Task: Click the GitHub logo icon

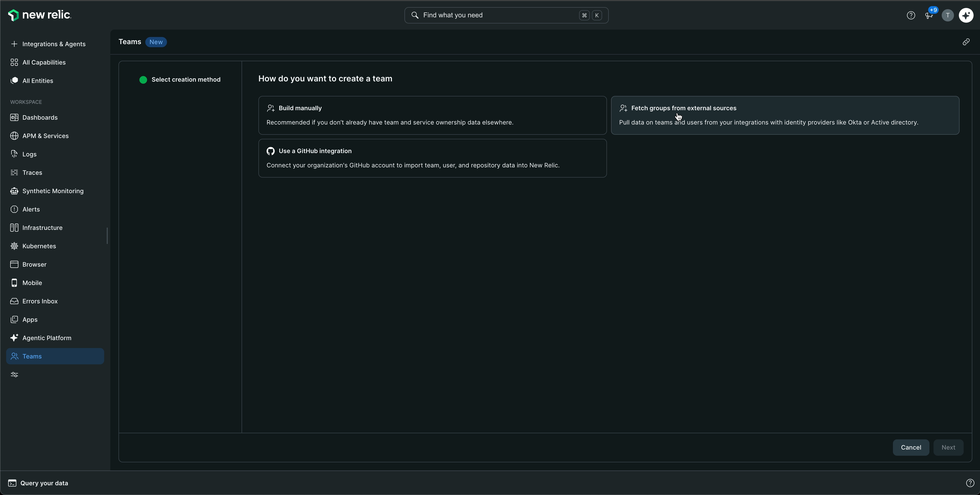Action: [270, 151]
